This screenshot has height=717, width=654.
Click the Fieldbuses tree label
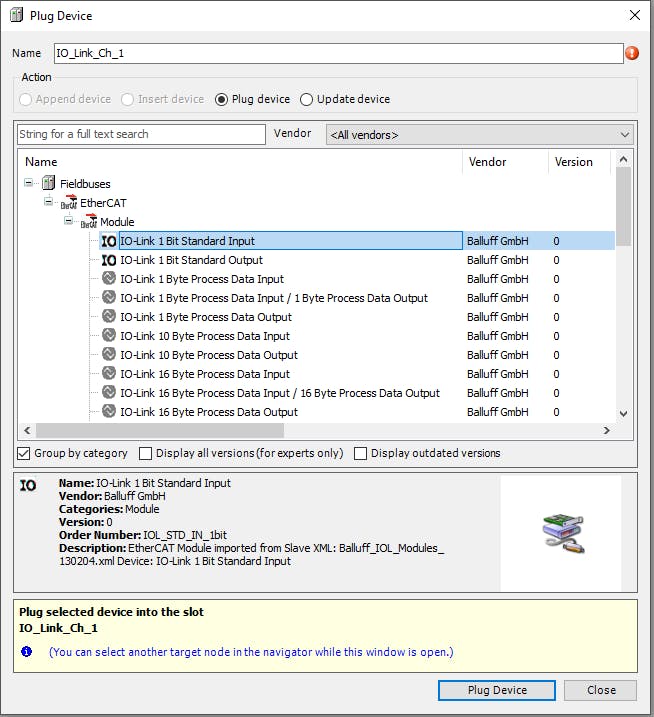(x=85, y=184)
